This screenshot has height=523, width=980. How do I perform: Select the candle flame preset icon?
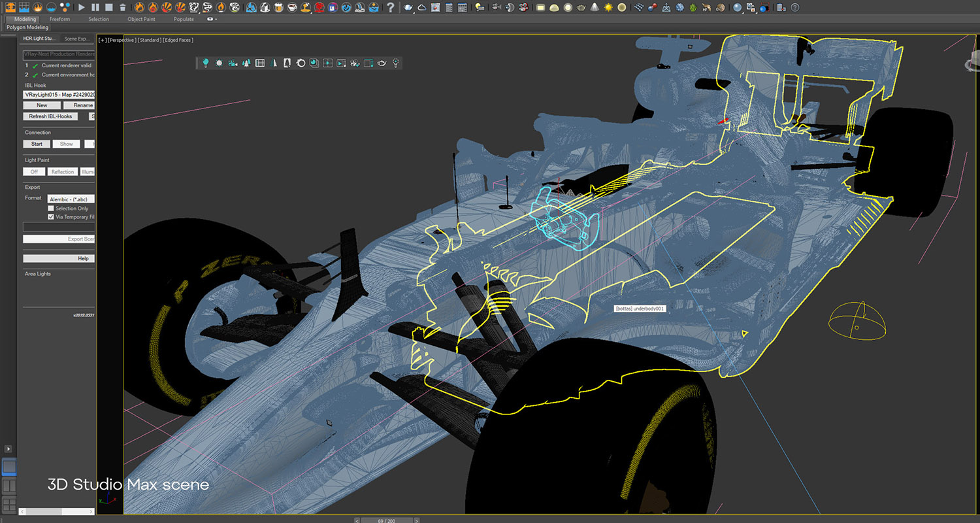pyautogui.click(x=221, y=7)
